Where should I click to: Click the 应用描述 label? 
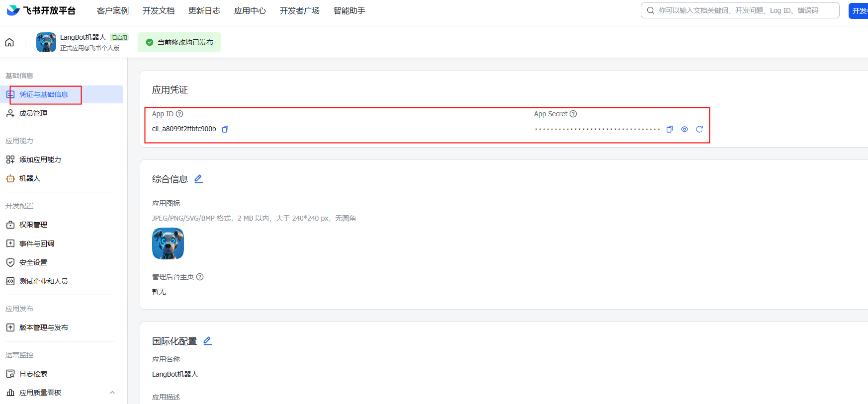pyautogui.click(x=166, y=397)
